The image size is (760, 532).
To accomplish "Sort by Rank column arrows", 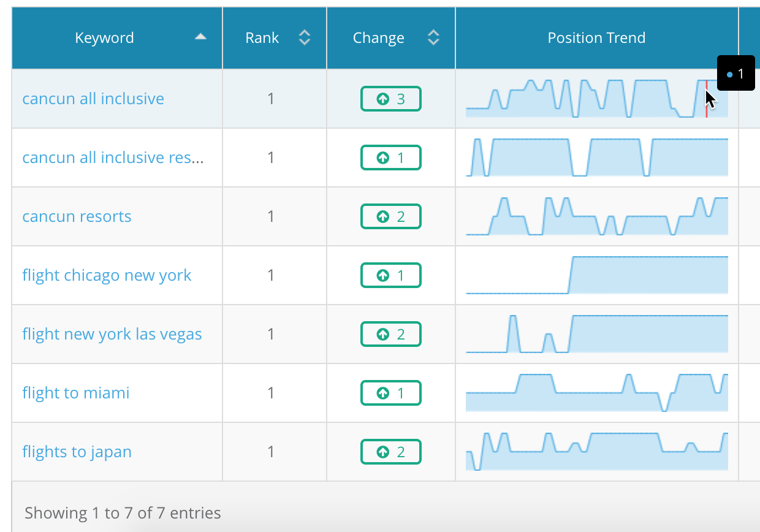I will pyautogui.click(x=304, y=38).
